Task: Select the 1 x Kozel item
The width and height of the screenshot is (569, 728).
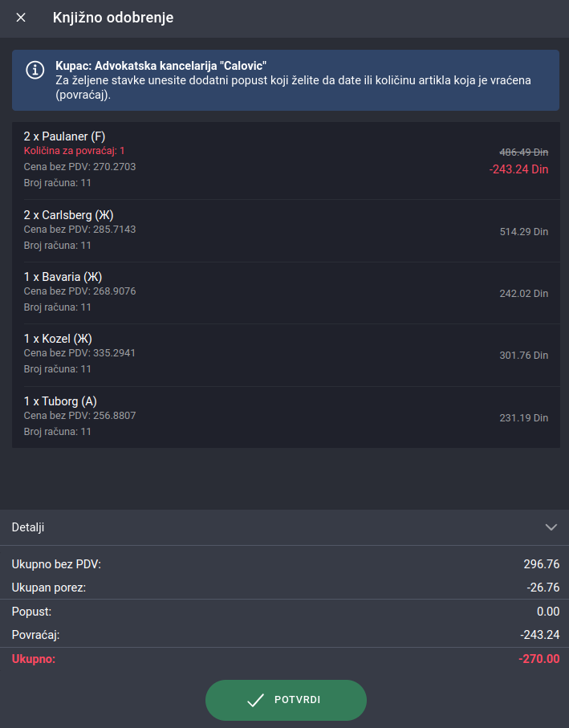Action: (286, 356)
